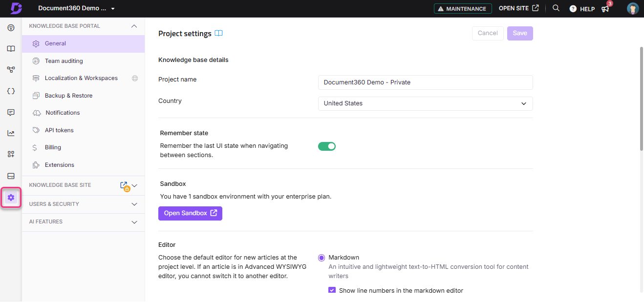Expand the AI Features section
The image size is (644, 302).
[x=83, y=222]
